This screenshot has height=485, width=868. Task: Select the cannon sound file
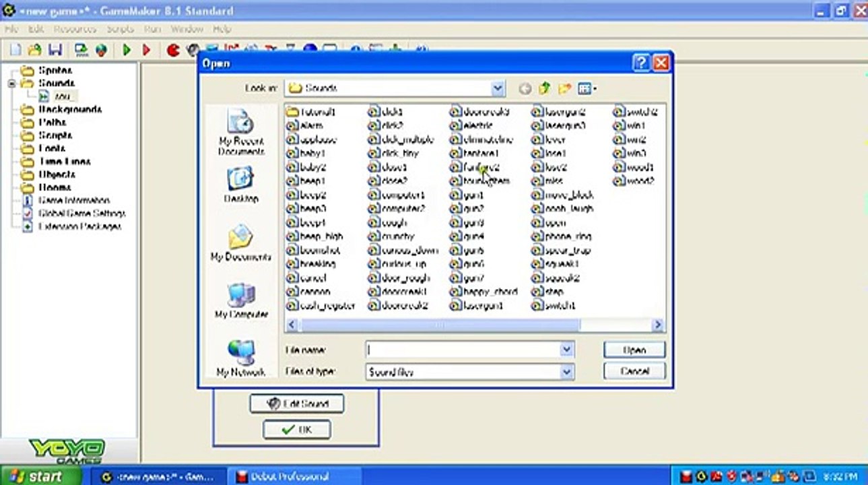(x=308, y=292)
